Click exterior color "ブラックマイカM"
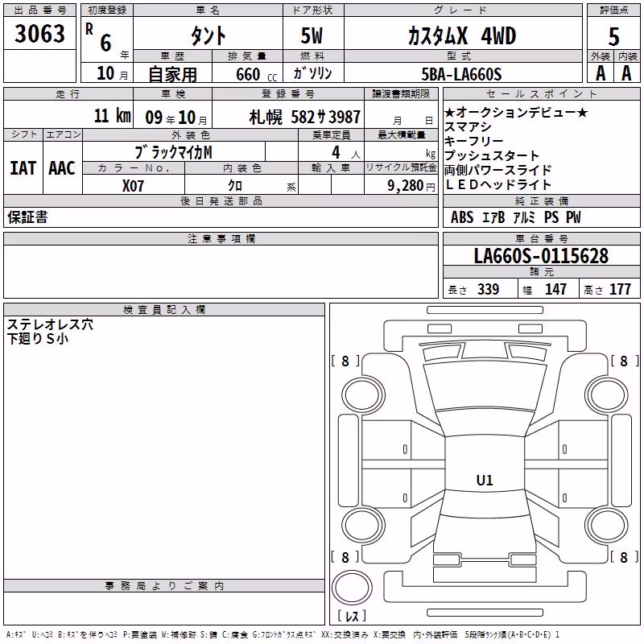Screen dimensions: 644x644 coord(174,152)
